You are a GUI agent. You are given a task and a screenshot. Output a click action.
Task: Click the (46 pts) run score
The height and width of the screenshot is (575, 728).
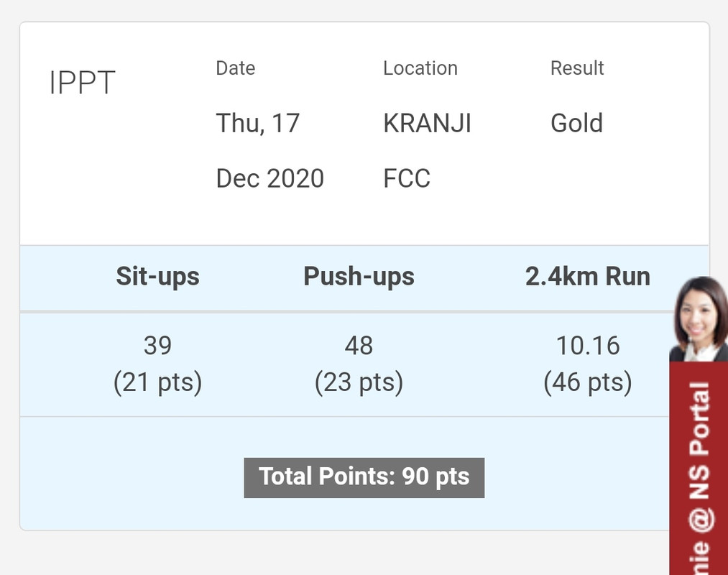(x=587, y=382)
